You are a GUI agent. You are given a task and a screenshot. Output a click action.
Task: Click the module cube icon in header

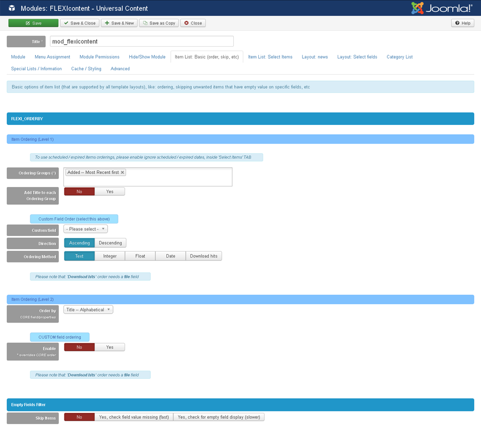click(x=12, y=8)
